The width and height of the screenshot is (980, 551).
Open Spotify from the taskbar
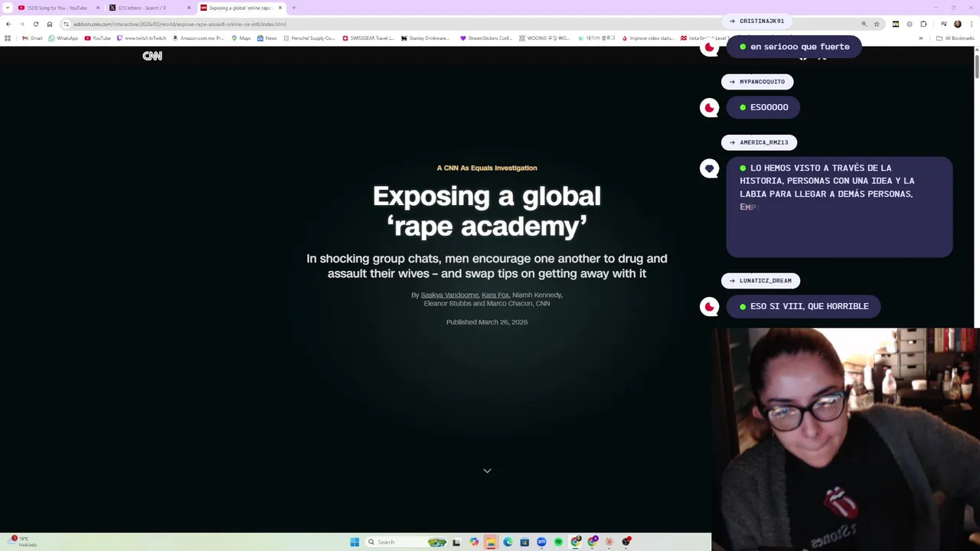pyautogui.click(x=558, y=542)
